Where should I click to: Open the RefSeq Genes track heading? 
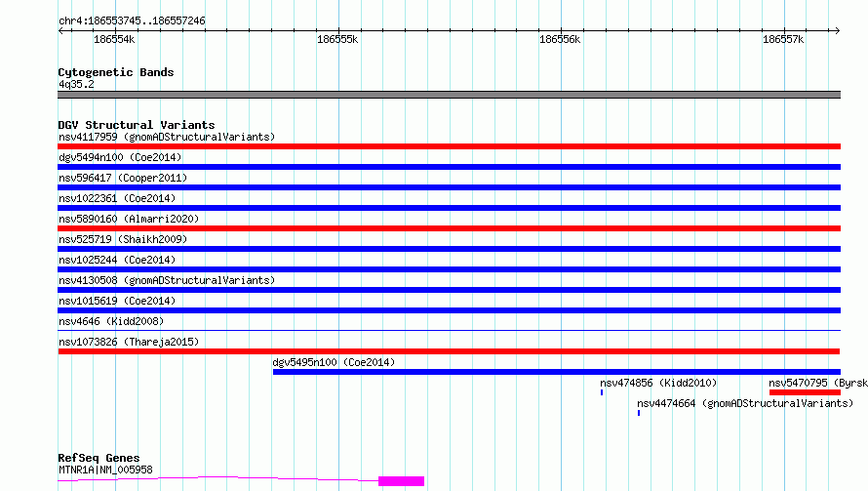[99, 458]
